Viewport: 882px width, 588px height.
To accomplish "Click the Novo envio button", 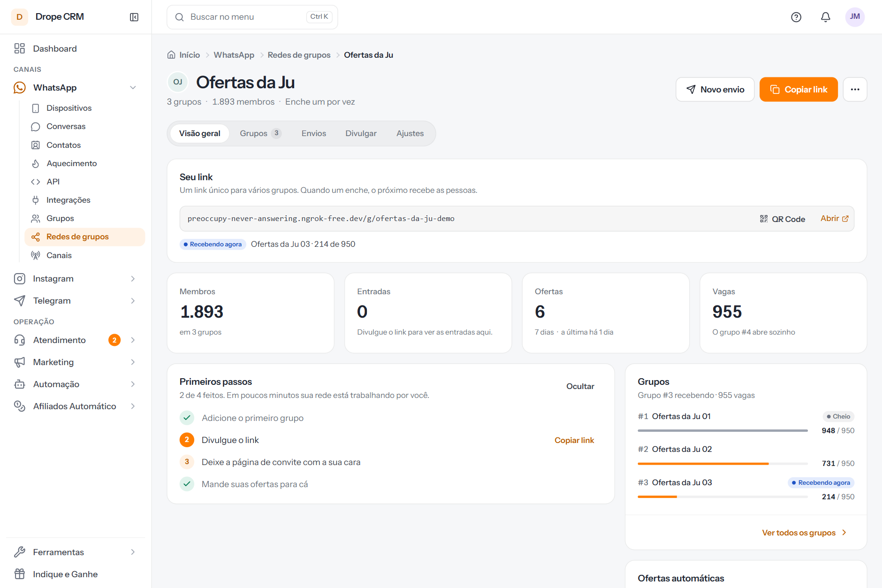I will tap(715, 90).
